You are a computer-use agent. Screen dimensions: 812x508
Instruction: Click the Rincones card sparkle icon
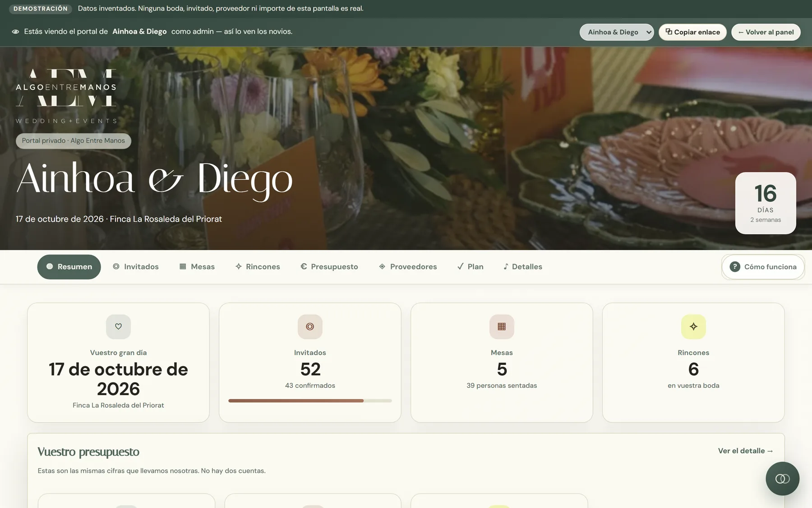point(693,326)
